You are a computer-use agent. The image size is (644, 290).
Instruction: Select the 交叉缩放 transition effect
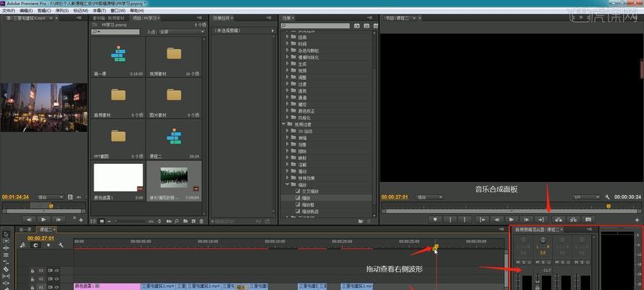click(311, 191)
